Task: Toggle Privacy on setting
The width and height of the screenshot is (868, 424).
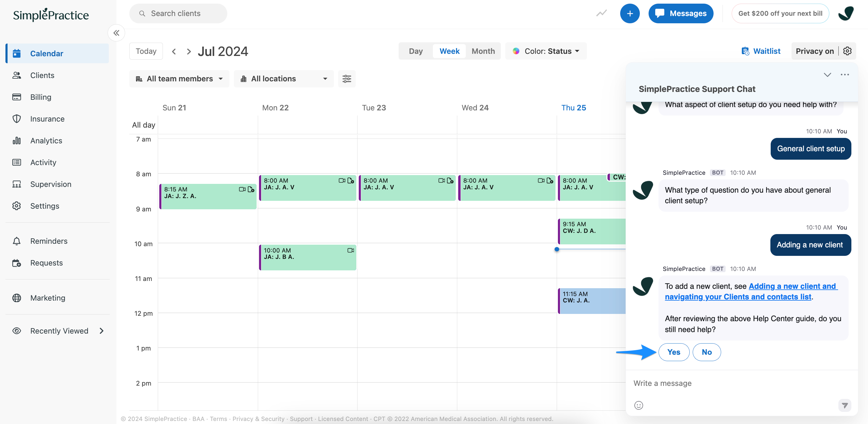Action: click(815, 51)
